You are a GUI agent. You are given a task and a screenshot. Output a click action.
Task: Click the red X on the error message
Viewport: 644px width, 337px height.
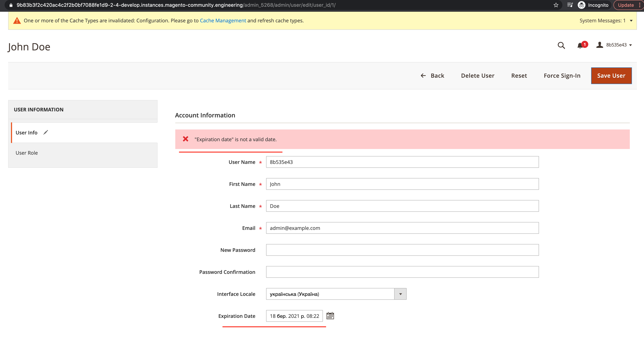click(186, 139)
